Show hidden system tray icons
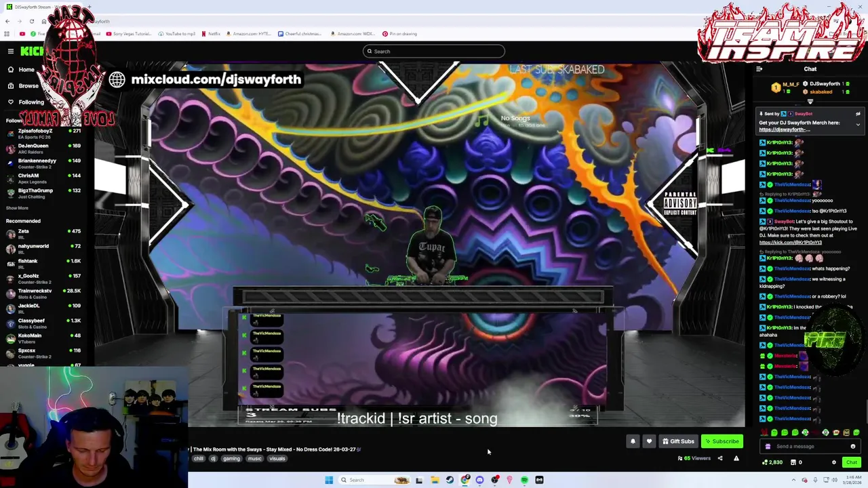 click(x=793, y=480)
